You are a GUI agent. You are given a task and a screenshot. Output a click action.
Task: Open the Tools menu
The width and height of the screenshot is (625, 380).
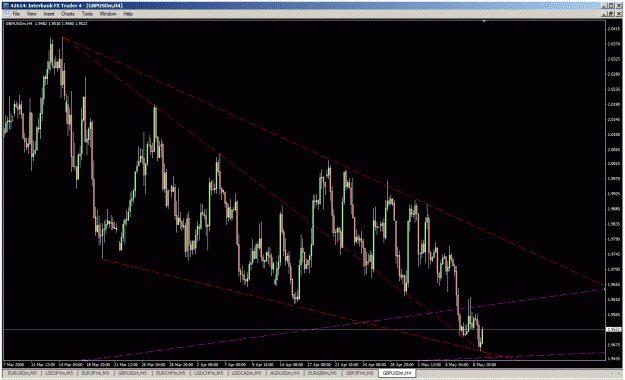click(x=87, y=14)
